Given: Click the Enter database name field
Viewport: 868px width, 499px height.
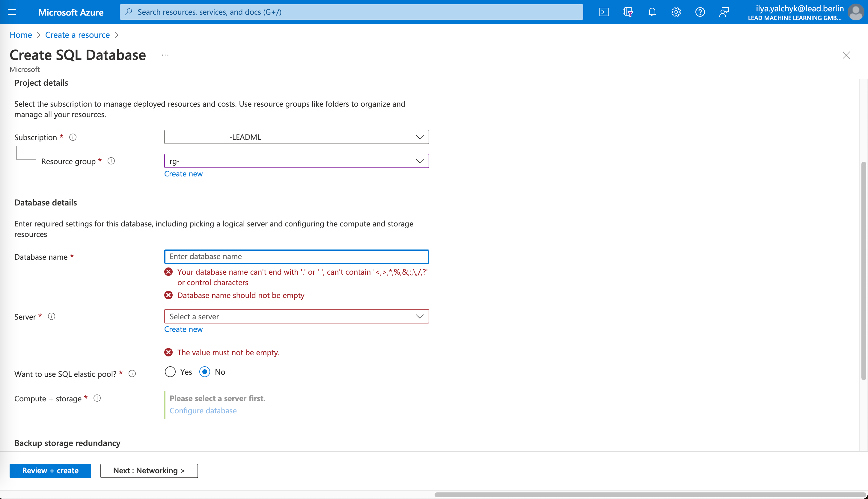Looking at the screenshot, I should (296, 257).
